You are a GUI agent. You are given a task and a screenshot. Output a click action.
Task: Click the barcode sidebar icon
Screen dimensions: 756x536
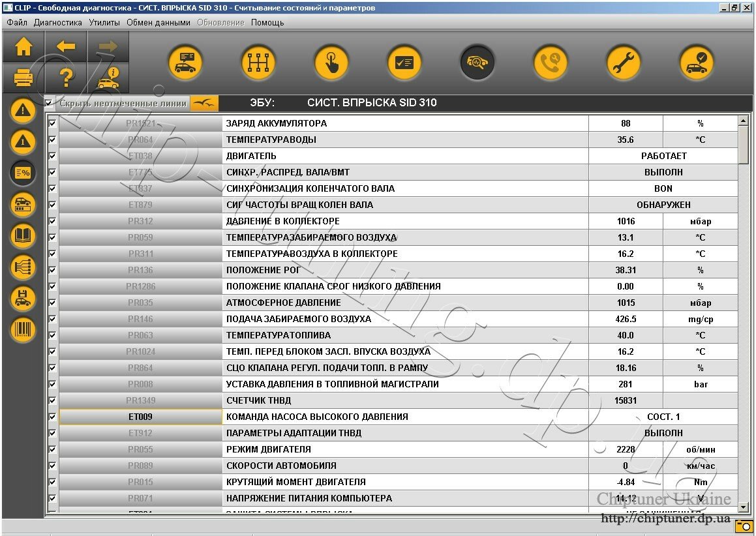[x=23, y=330]
